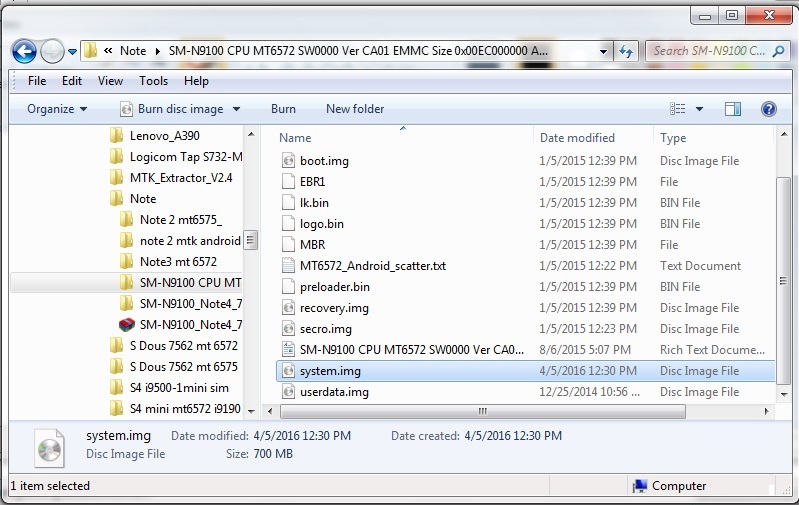Image resolution: width=799 pixels, height=505 pixels.
Task: Click the horizontal scrollbar left arrow
Action: 270,411
